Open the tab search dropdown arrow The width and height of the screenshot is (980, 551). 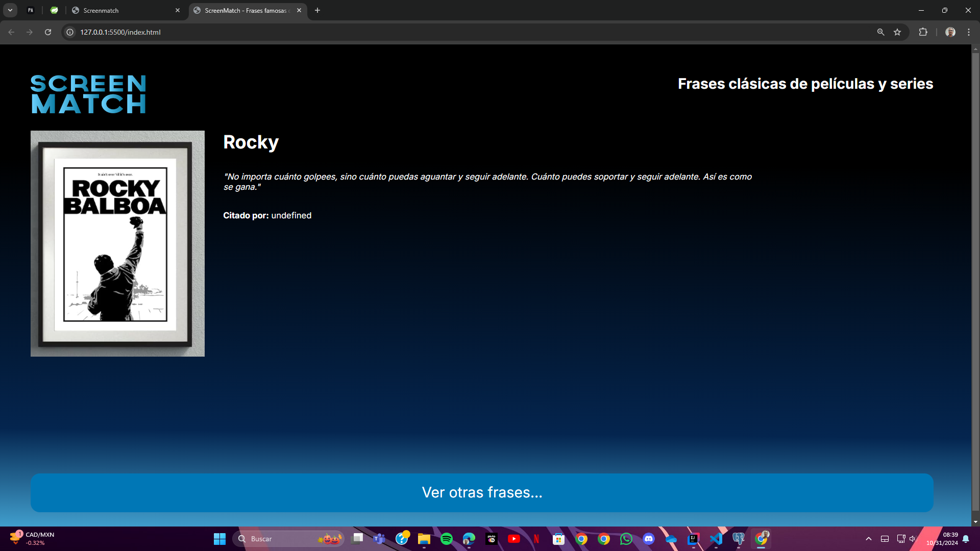[x=10, y=10]
